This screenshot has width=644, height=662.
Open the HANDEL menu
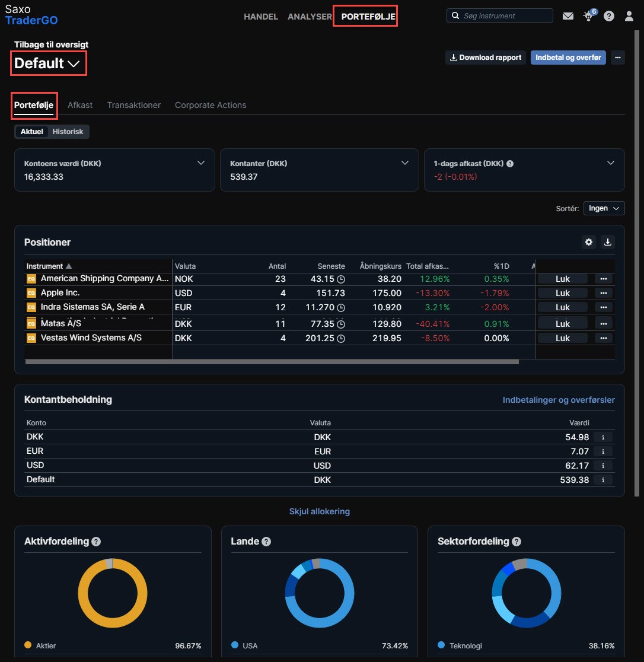point(261,17)
